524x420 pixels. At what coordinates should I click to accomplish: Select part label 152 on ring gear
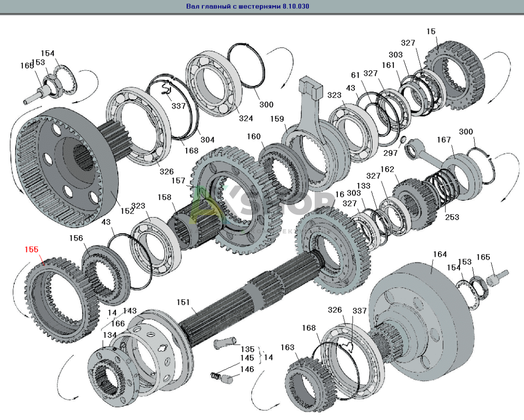127,211
